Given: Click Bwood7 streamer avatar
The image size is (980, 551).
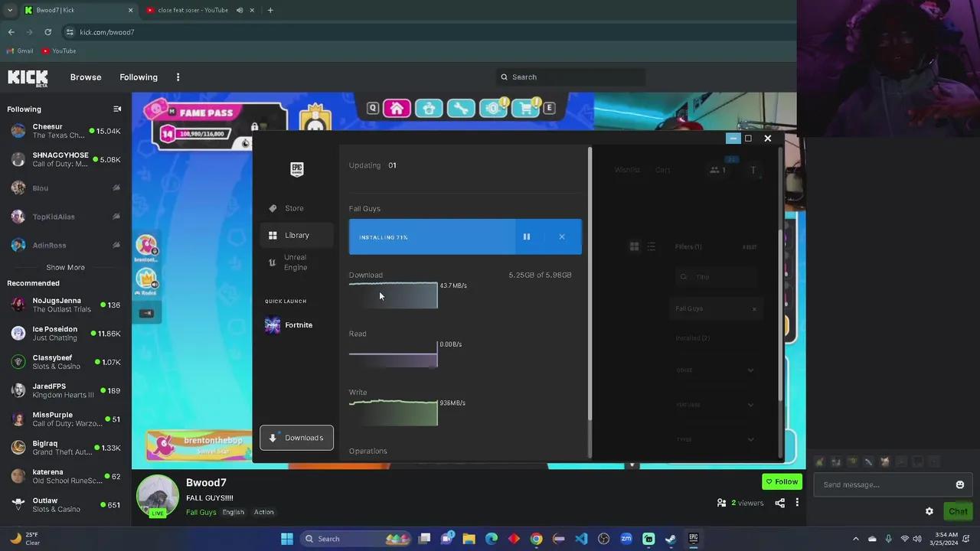Looking at the screenshot, I should click(158, 496).
